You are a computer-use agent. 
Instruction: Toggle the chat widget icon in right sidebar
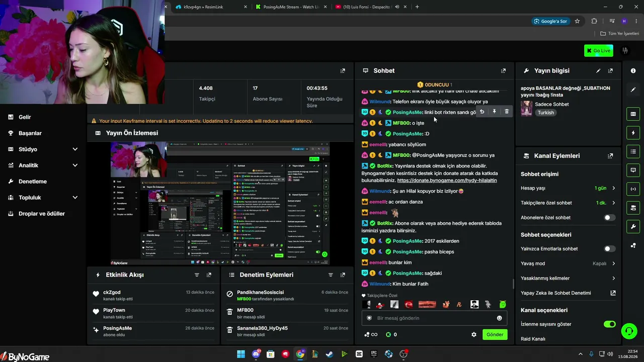coord(633,170)
